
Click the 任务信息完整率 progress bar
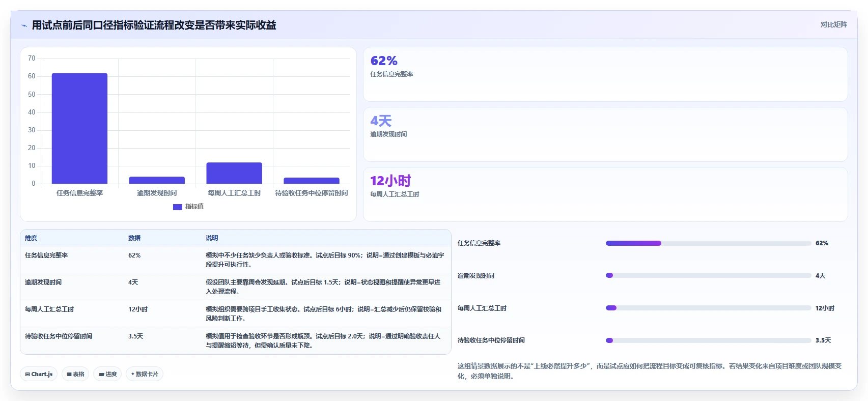click(708, 243)
